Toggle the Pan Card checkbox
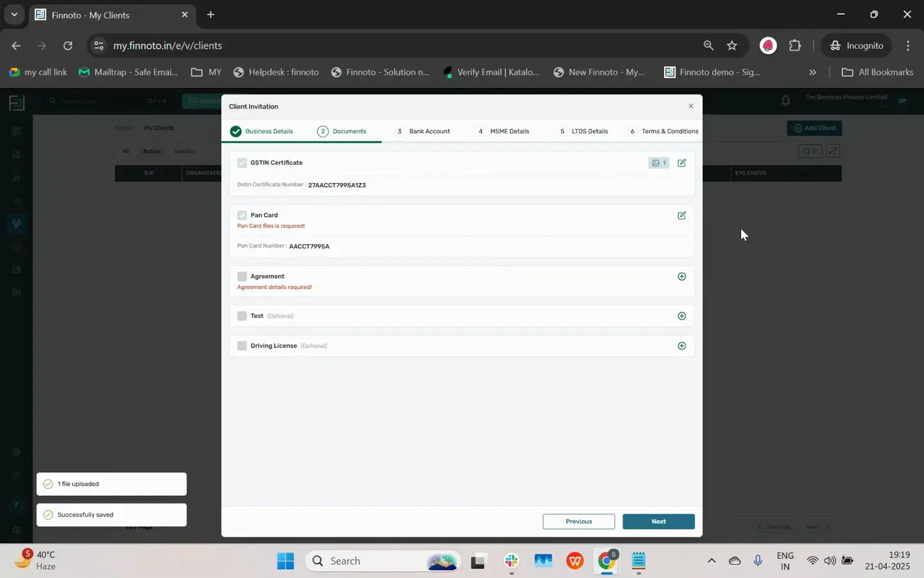The width and height of the screenshot is (924, 578). 242,216
